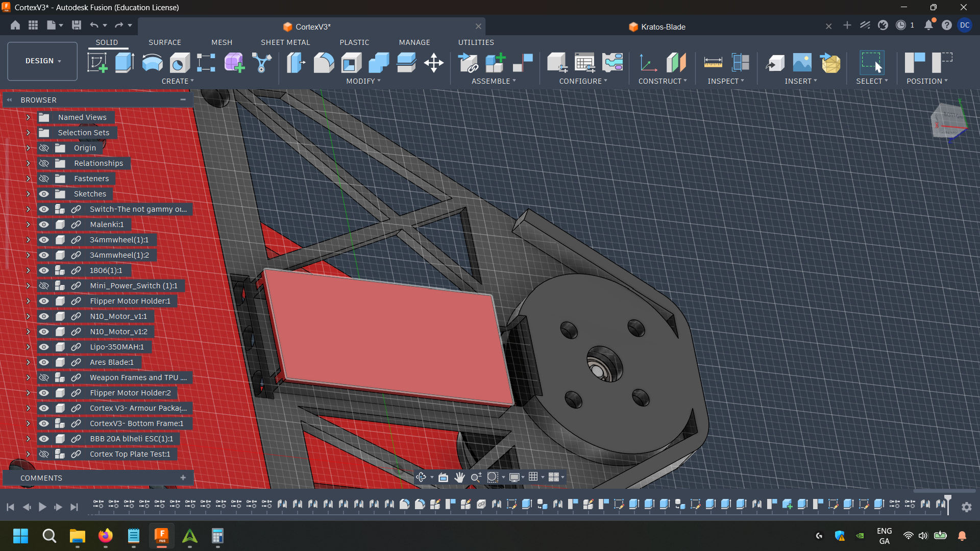Viewport: 980px width, 551px height.
Task: Switch to the Kratos-Blade document tab
Action: click(663, 27)
